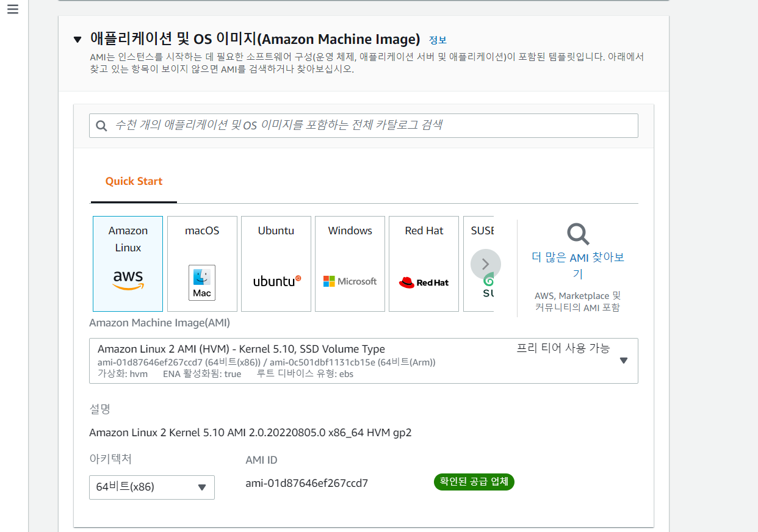Image resolution: width=758 pixels, height=532 pixels.
Task: Open the 정보 info link
Action: click(x=438, y=40)
